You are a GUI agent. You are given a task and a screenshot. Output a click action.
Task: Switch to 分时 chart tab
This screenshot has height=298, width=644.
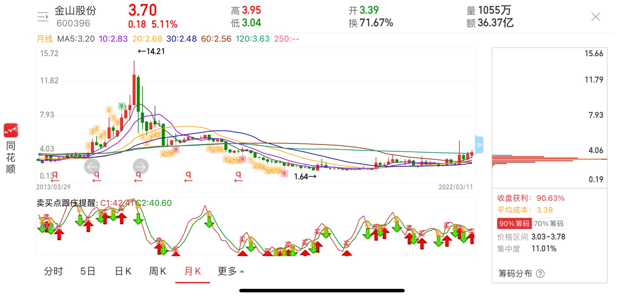click(53, 271)
